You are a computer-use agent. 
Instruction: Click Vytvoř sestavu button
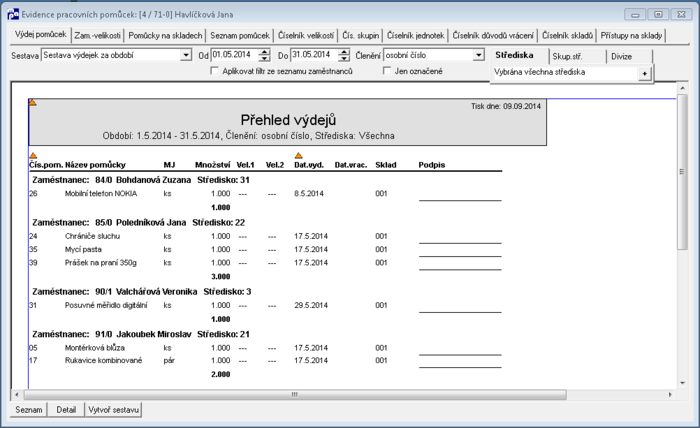click(113, 410)
